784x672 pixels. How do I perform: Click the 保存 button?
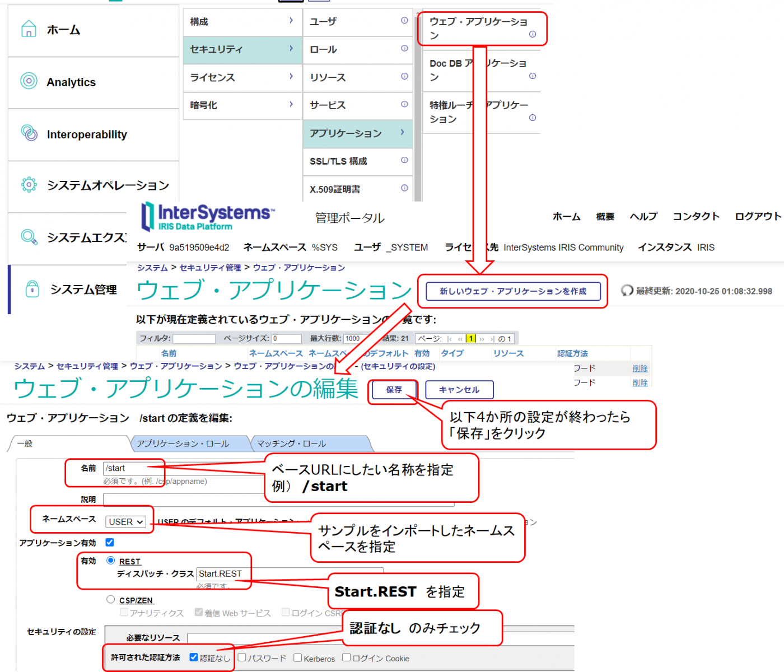(x=394, y=390)
